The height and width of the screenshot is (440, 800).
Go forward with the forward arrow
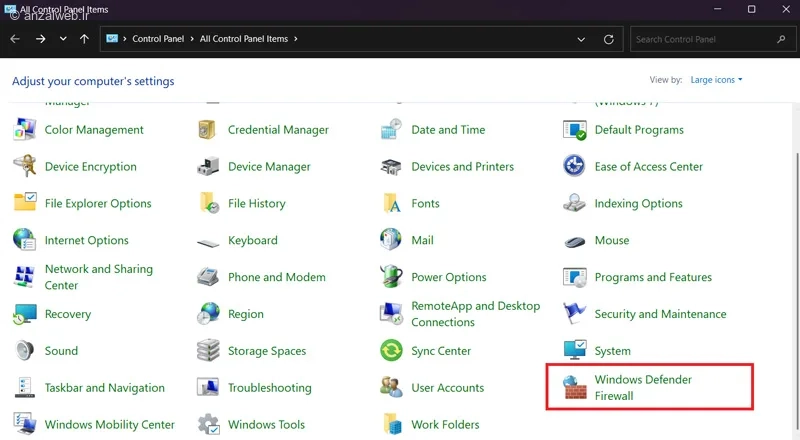click(x=40, y=39)
